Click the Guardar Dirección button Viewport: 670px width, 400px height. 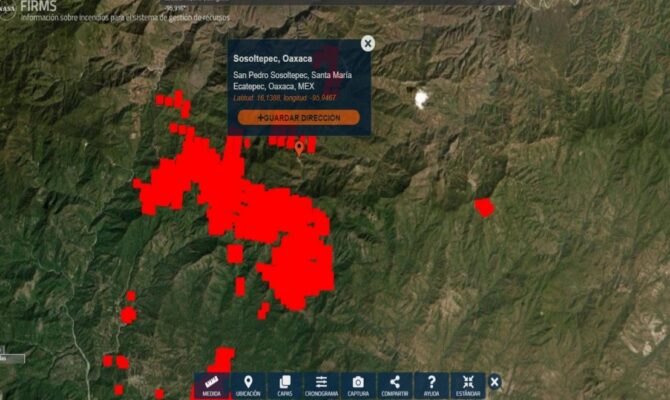[298, 117]
